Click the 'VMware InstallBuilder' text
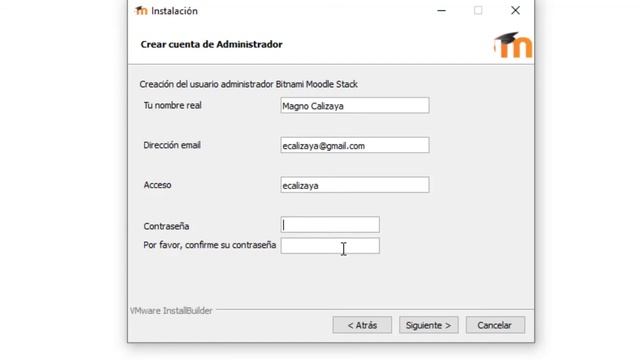 (171, 311)
